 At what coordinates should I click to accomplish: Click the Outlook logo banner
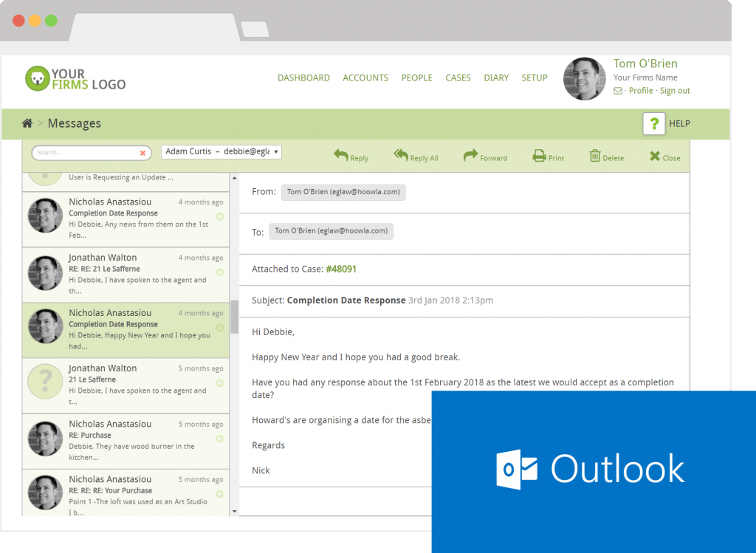pyautogui.click(x=594, y=472)
